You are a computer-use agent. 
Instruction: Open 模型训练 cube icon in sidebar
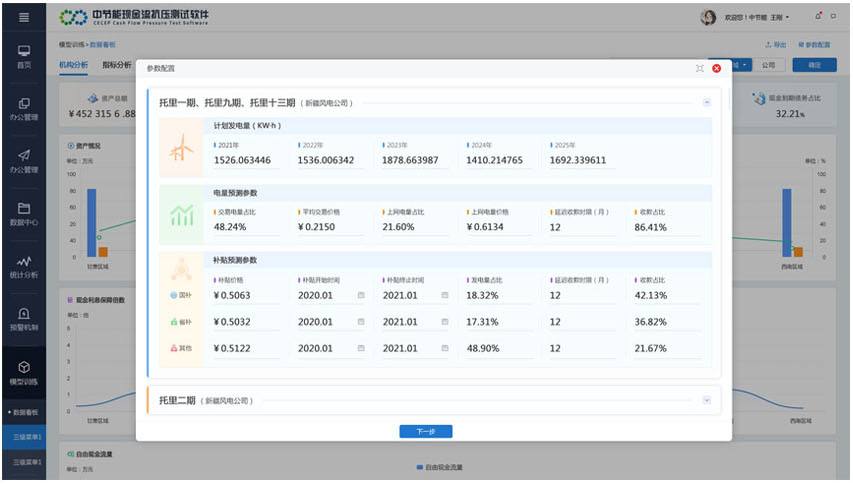coord(24,372)
